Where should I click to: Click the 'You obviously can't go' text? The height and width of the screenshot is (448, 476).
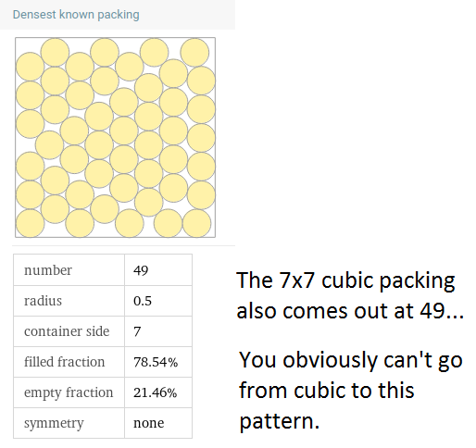click(x=351, y=360)
